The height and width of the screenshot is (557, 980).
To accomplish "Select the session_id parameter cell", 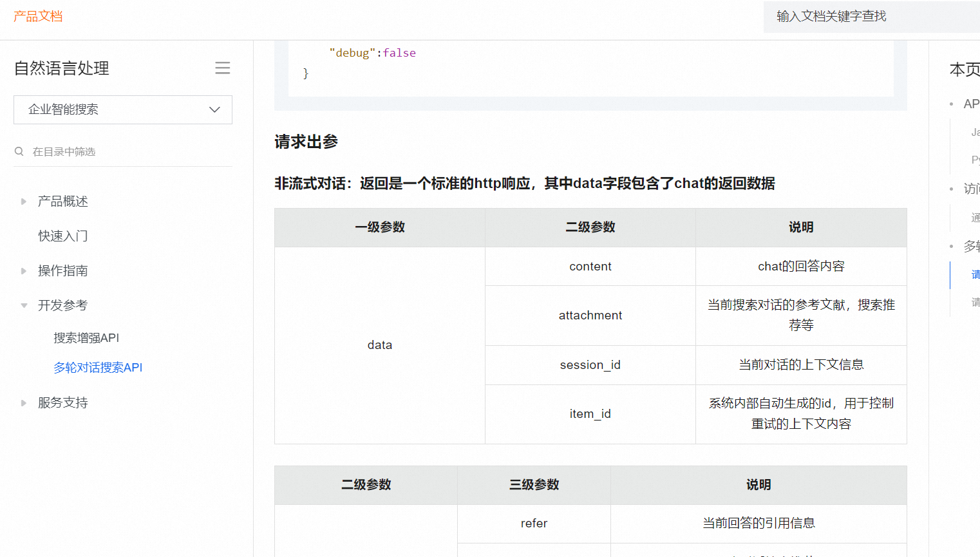I will pos(590,365).
